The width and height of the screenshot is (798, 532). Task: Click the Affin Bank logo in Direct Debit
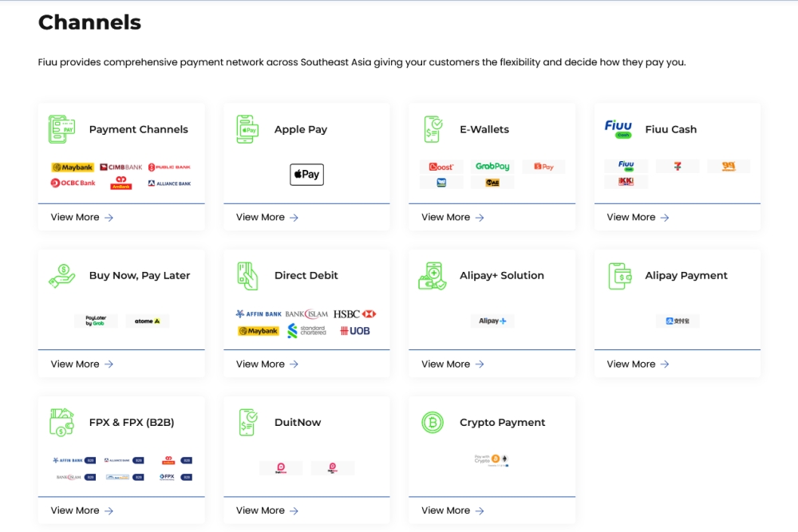(259, 313)
